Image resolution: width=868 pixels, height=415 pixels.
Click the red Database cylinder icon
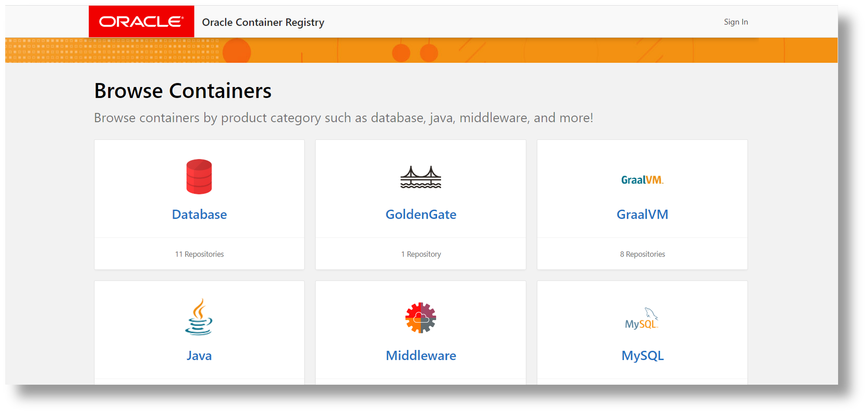tap(199, 177)
